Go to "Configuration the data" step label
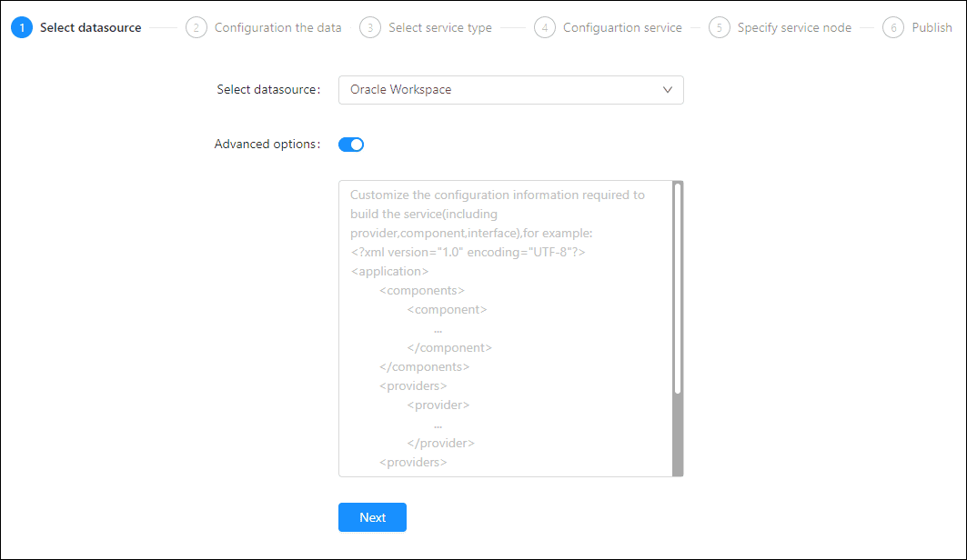The height and width of the screenshot is (560, 967). coord(277,27)
